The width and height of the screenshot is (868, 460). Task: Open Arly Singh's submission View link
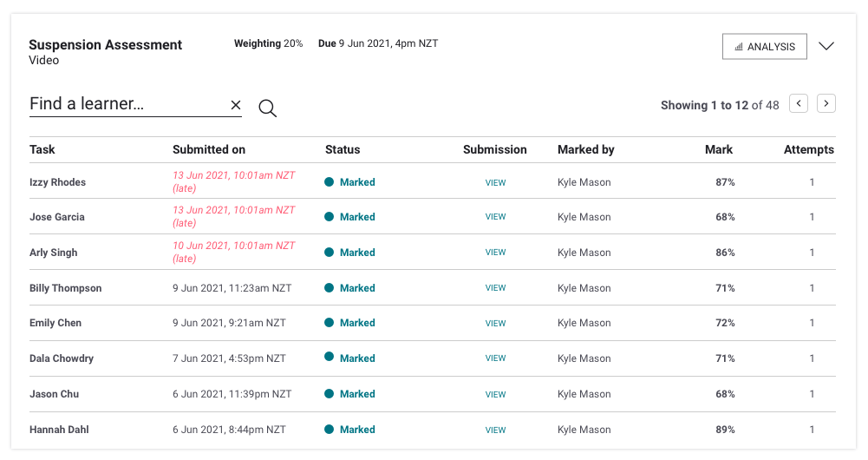[495, 253]
